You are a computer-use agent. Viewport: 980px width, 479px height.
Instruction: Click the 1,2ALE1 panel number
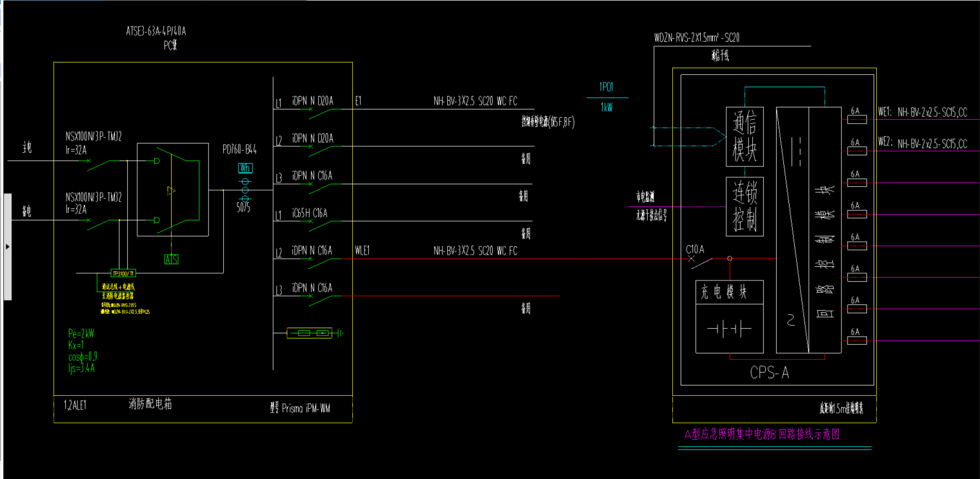[x=75, y=406]
